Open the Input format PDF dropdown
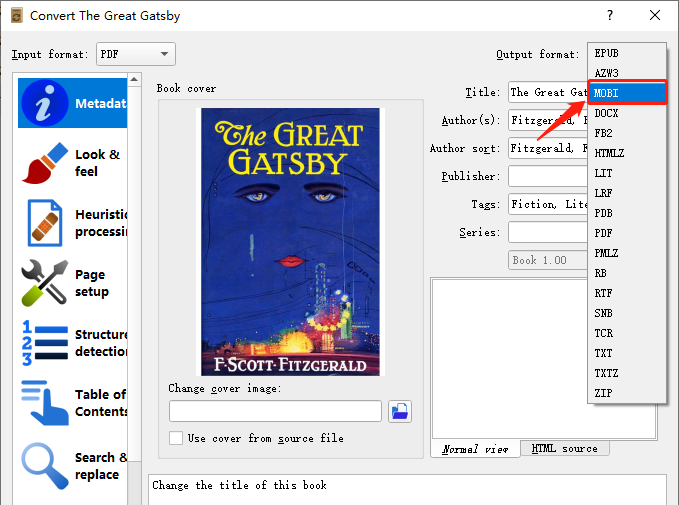 click(x=136, y=54)
